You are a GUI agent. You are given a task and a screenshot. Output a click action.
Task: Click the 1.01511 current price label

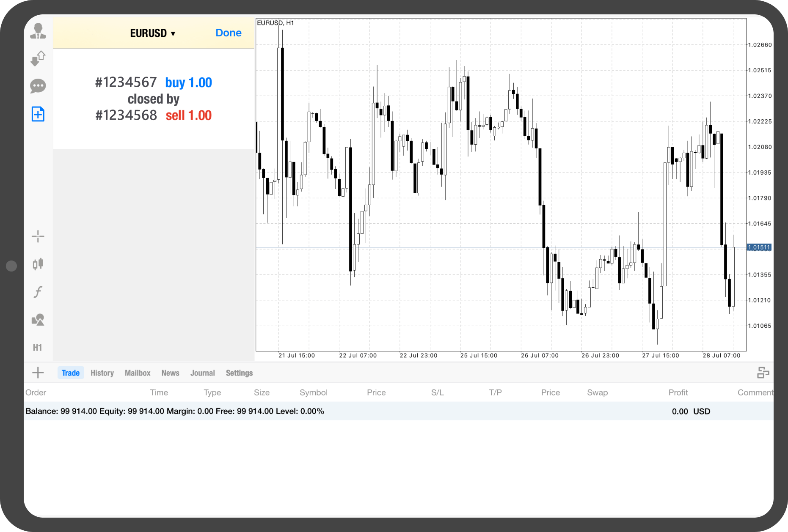[x=759, y=247]
